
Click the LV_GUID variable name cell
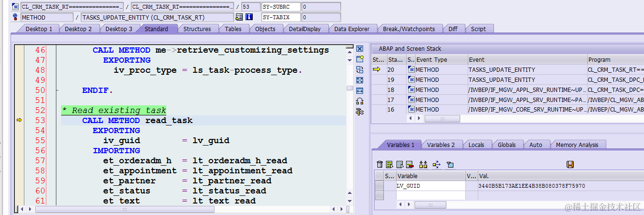coord(430,186)
